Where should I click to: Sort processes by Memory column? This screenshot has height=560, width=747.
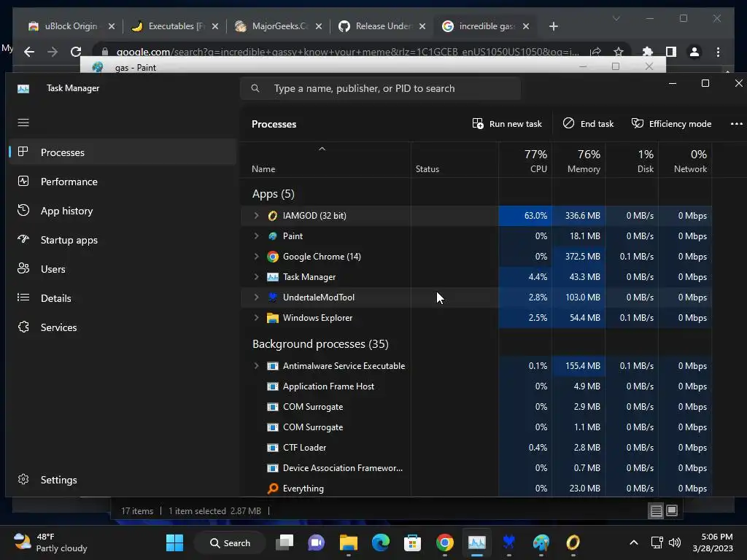click(x=578, y=160)
